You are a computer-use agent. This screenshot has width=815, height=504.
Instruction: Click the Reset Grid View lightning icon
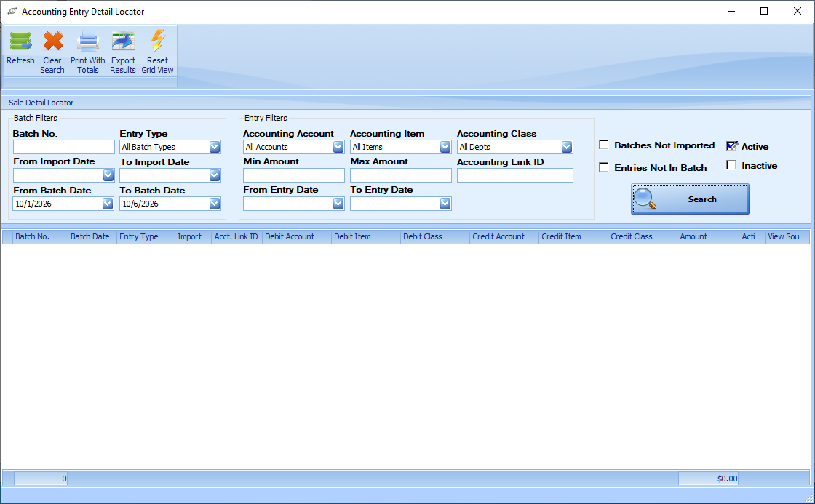157,41
